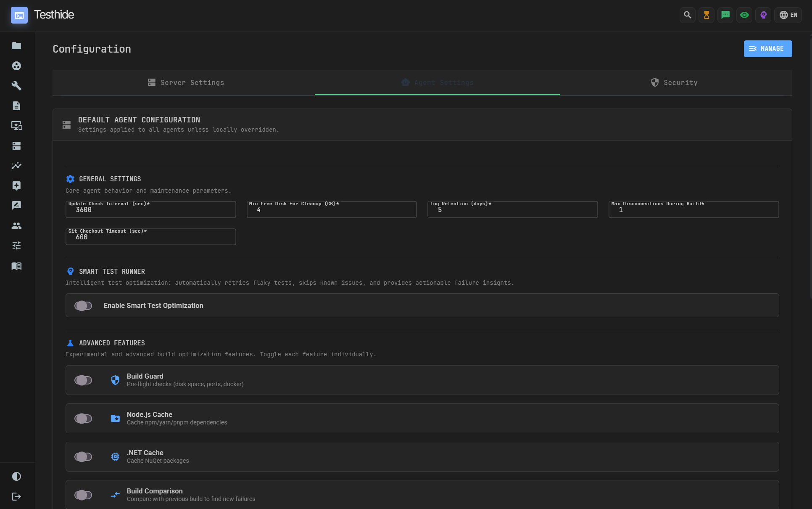Click the wrench icon in sidebar
This screenshot has width=812, height=509.
point(16,85)
